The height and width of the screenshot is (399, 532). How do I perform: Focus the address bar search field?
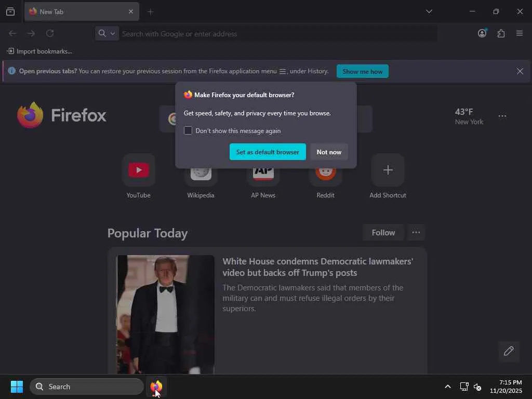point(278,34)
